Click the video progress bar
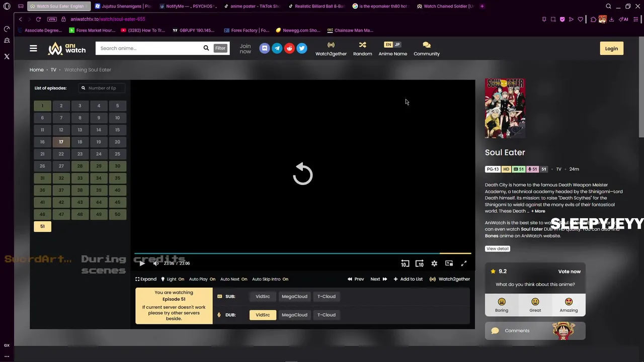 coord(303,253)
